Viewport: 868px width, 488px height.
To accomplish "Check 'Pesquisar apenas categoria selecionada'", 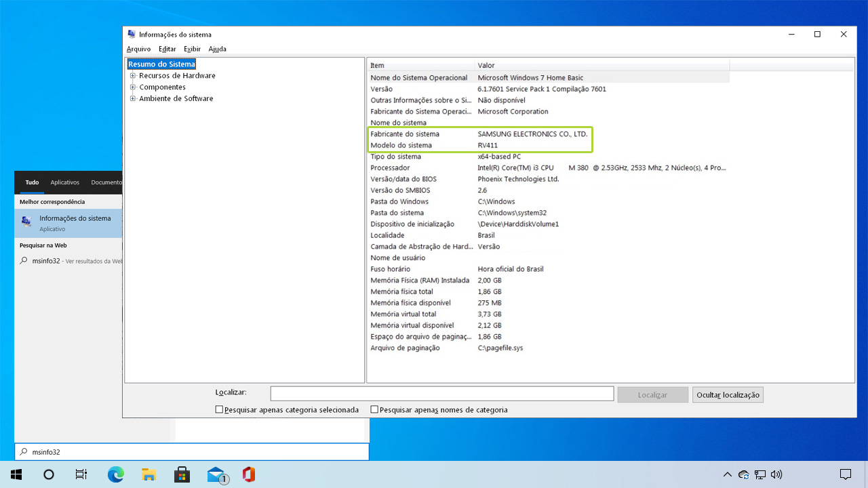I will (x=219, y=409).
